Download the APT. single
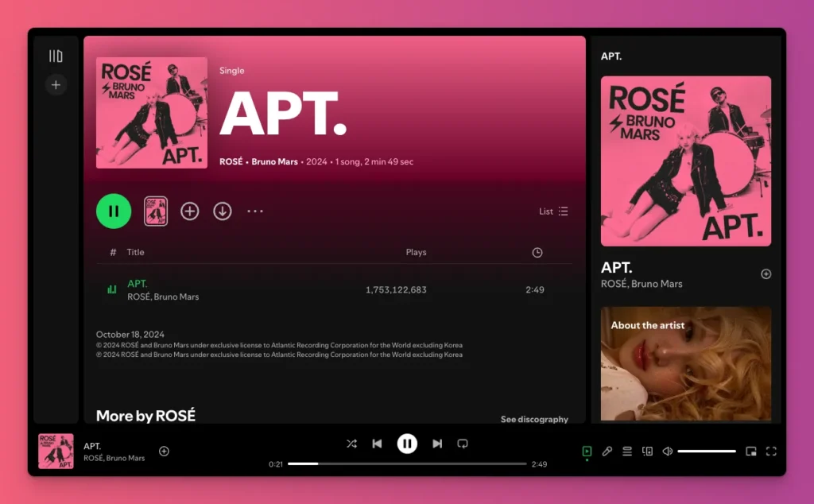The image size is (814, 504). [223, 211]
